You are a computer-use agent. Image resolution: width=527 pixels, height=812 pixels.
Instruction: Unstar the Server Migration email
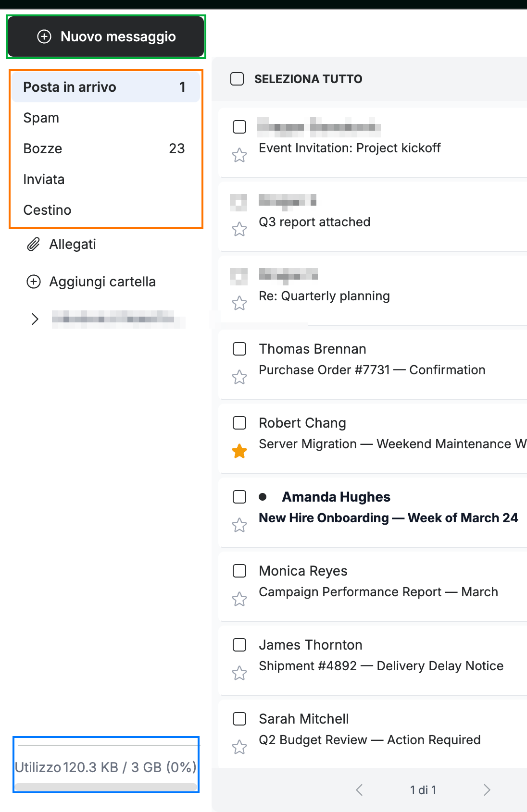click(x=239, y=451)
